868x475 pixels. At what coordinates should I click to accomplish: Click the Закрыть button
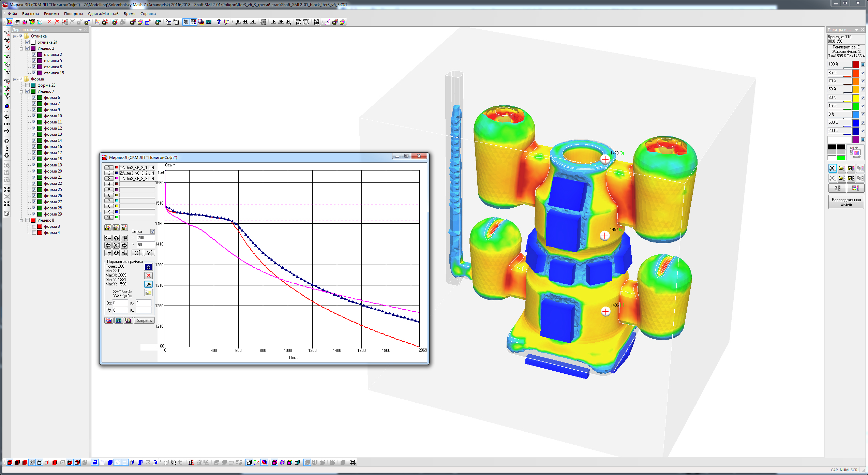coord(144,321)
